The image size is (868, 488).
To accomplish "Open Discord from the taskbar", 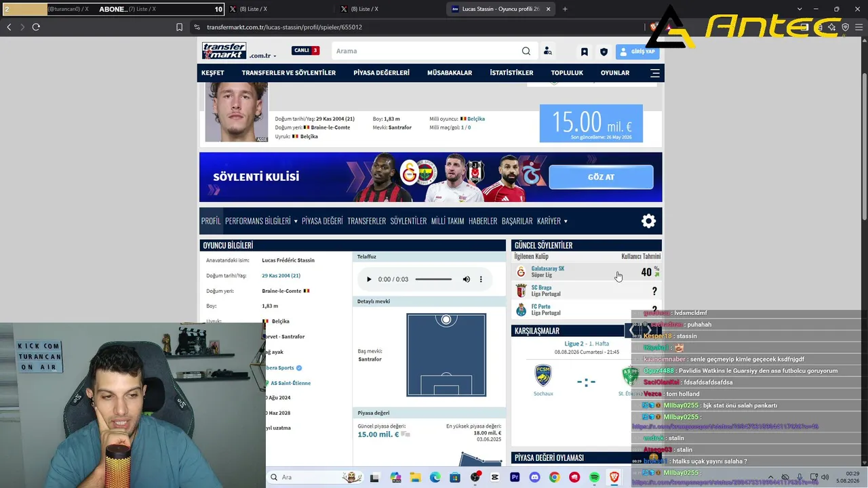I will (x=534, y=477).
